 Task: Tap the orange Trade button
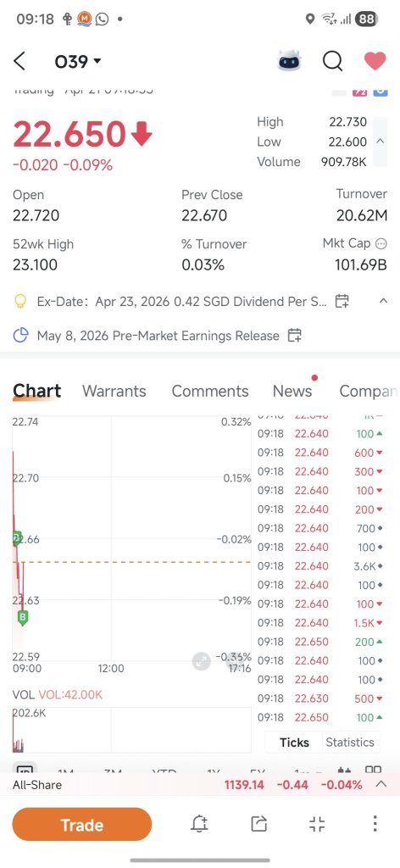[82, 825]
